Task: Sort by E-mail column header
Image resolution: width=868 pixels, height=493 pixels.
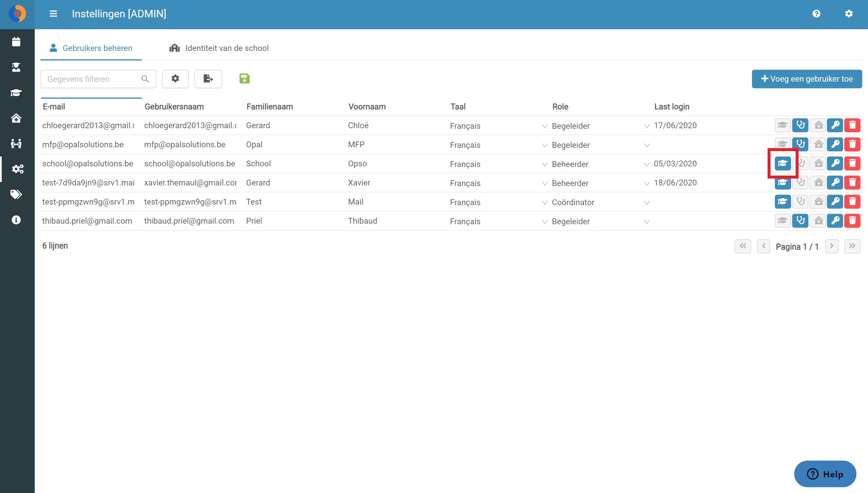Action: pyautogui.click(x=54, y=107)
